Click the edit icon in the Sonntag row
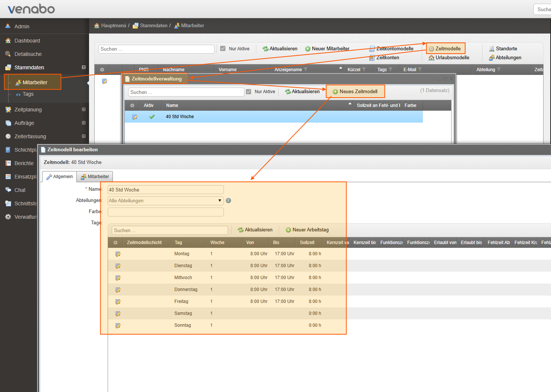Image resolution: width=551 pixels, height=392 pixels. pyautogui.click(x=118, y=326)
